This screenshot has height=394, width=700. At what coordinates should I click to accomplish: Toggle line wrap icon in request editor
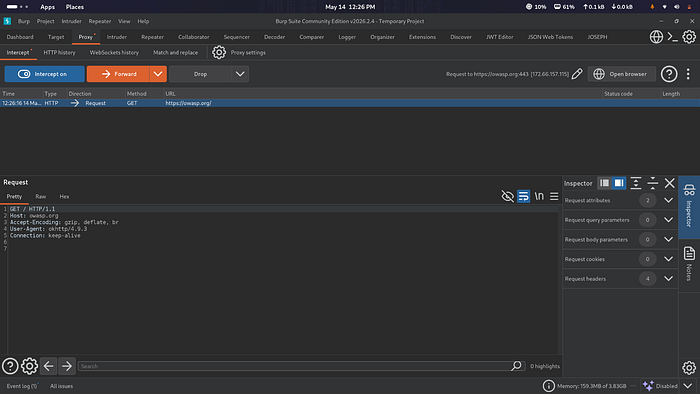(x=524, y=196)
